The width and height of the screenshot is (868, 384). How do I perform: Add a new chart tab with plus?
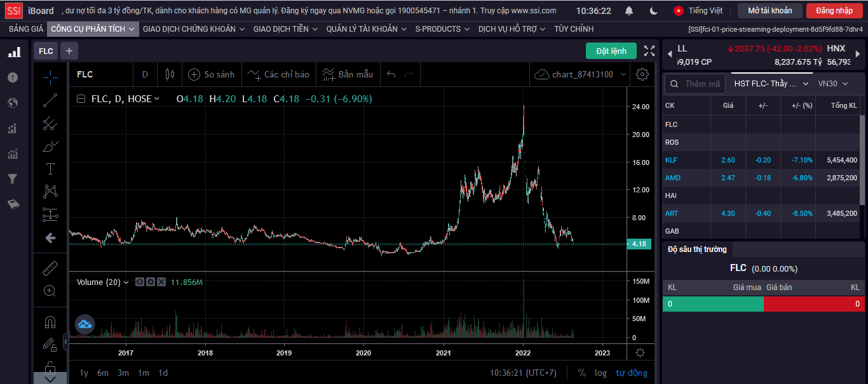point(69,51)
